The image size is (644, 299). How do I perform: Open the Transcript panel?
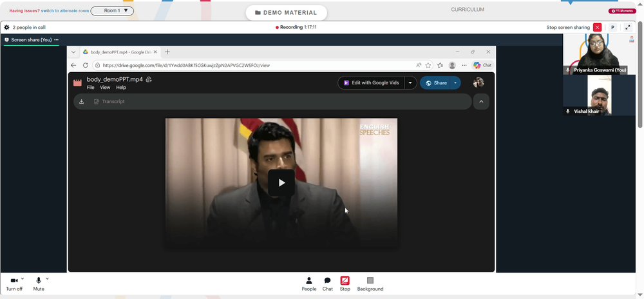tap(109, 101)
